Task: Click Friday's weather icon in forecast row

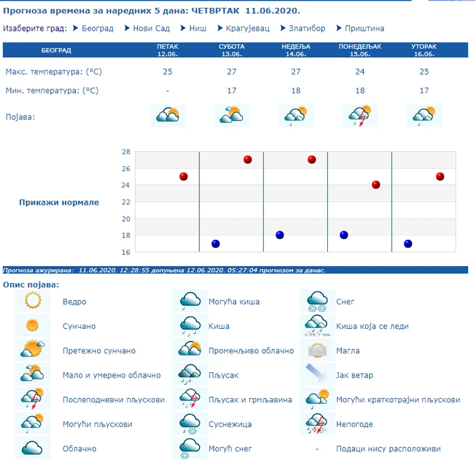Action: [x=168, y=115]
